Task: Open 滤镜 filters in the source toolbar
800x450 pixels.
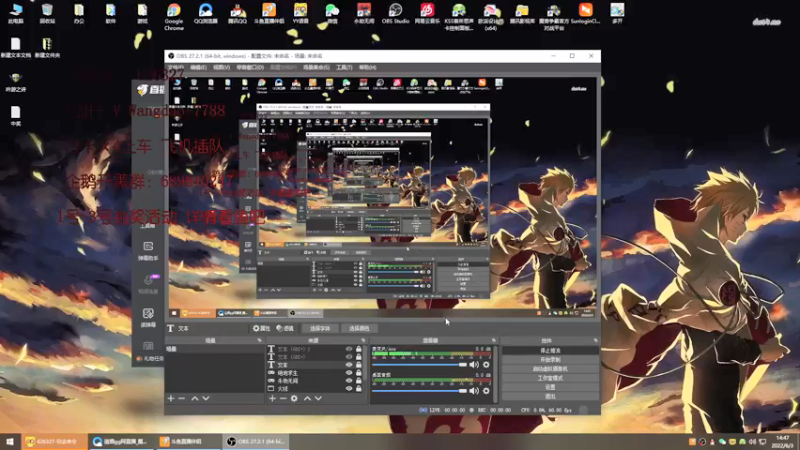Action: click(285, 329)
